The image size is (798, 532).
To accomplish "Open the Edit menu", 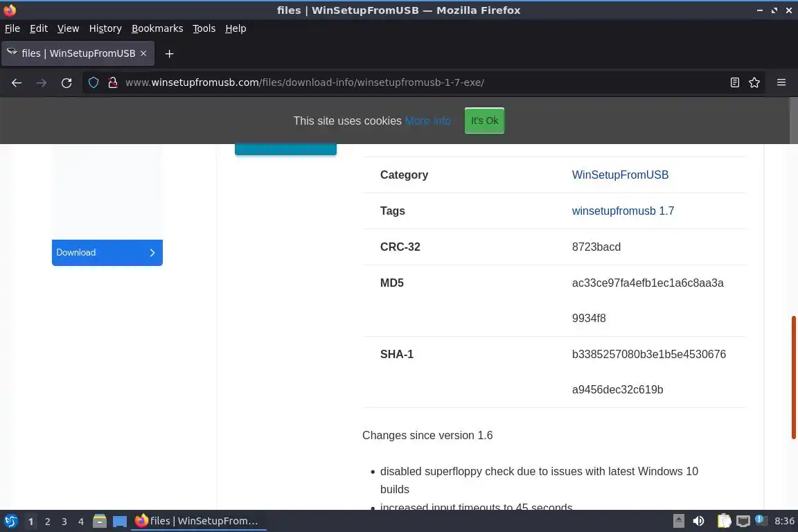I will click(x=39, y=28).
